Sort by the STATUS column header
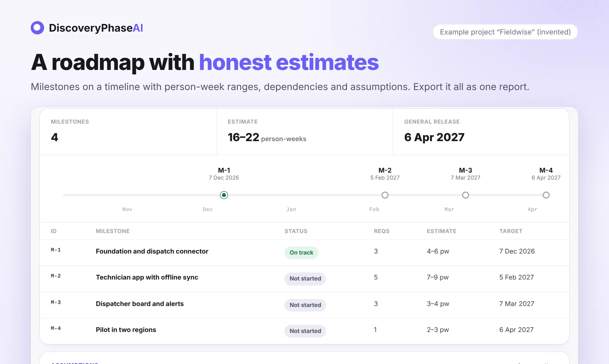Screen dimensions: 609x364 tap(296, 231)
